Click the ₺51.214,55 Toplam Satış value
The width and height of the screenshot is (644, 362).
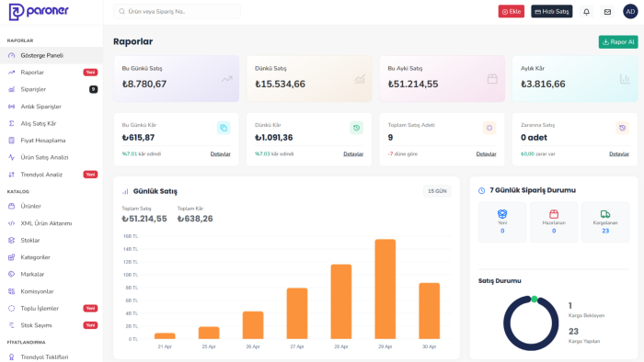tap(144, 219)
